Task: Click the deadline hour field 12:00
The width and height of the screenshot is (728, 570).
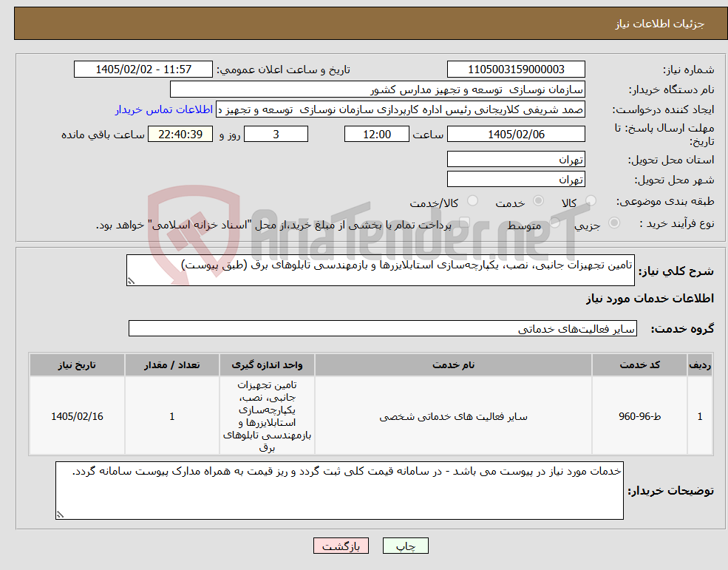Action: pyautogui.click(x=376, y=135)
